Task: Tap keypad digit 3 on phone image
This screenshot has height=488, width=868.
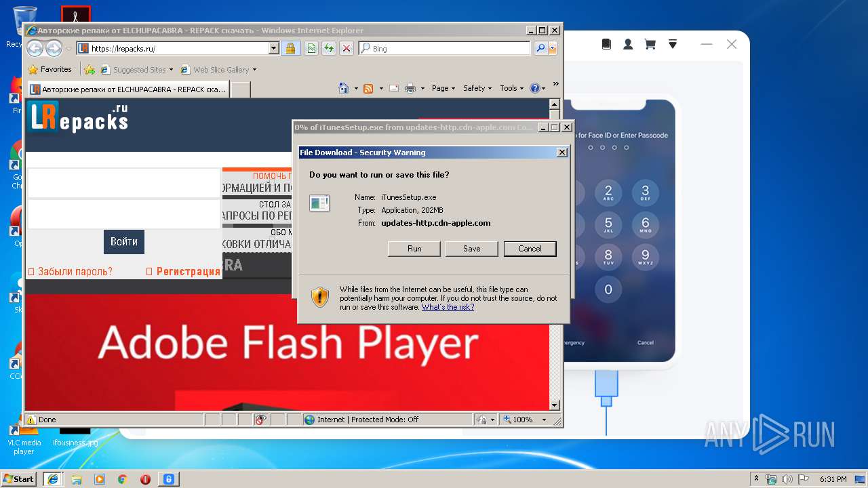Action: [x=645, y=192]
